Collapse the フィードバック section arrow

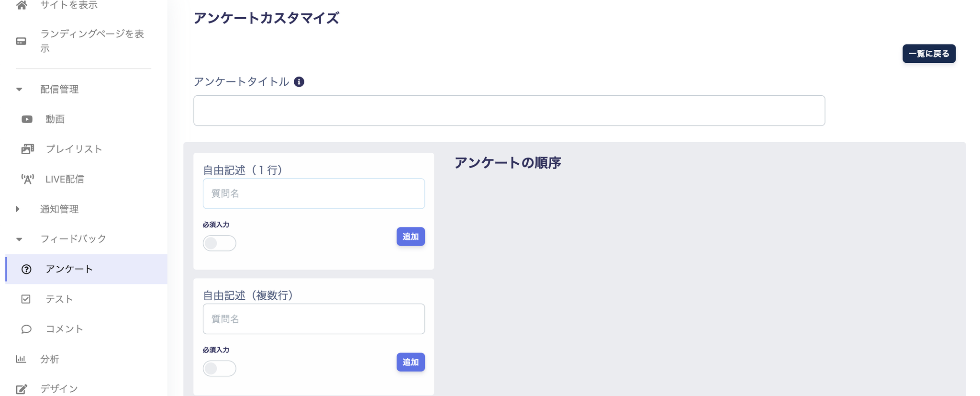pyautogui.click(x=19, y=239)
